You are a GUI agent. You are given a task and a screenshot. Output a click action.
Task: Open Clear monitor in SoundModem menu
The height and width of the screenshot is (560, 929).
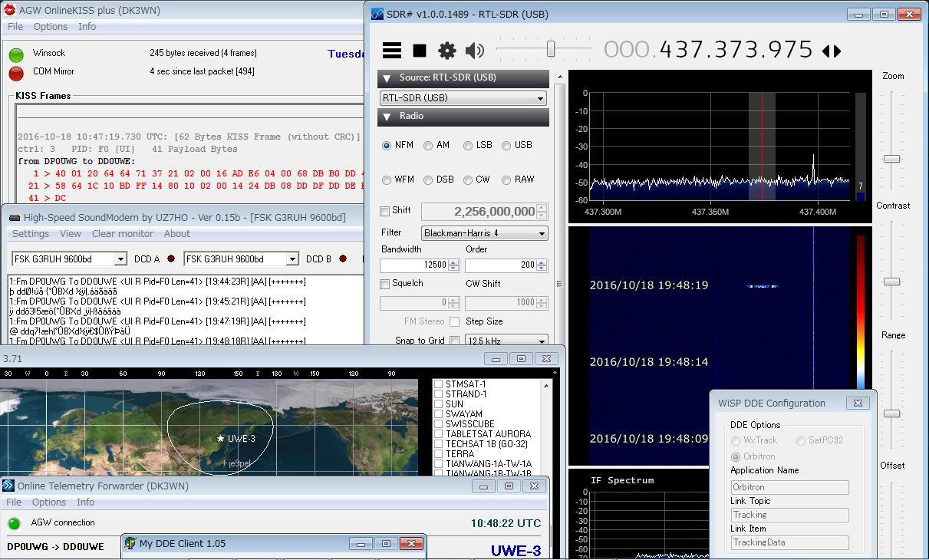[122, 234]
